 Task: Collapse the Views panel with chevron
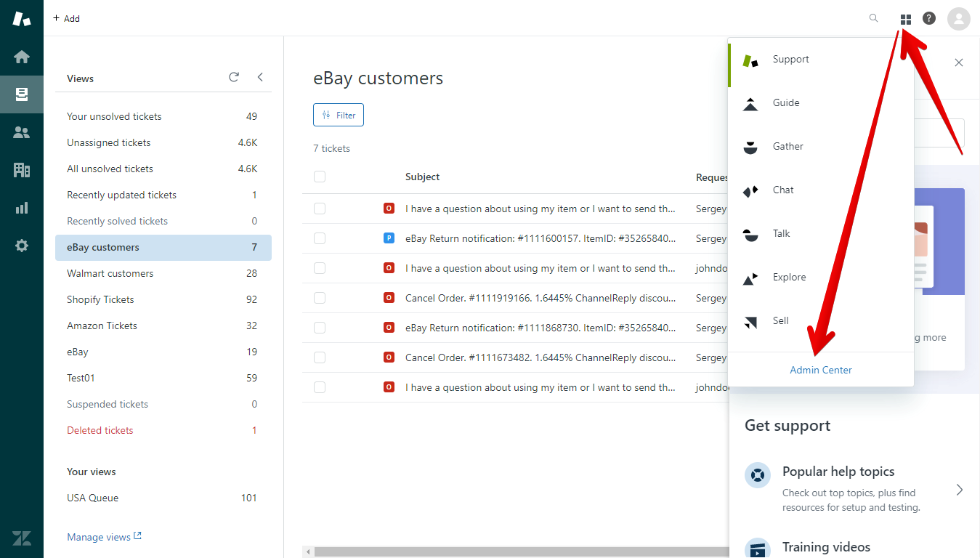(260, 77)
